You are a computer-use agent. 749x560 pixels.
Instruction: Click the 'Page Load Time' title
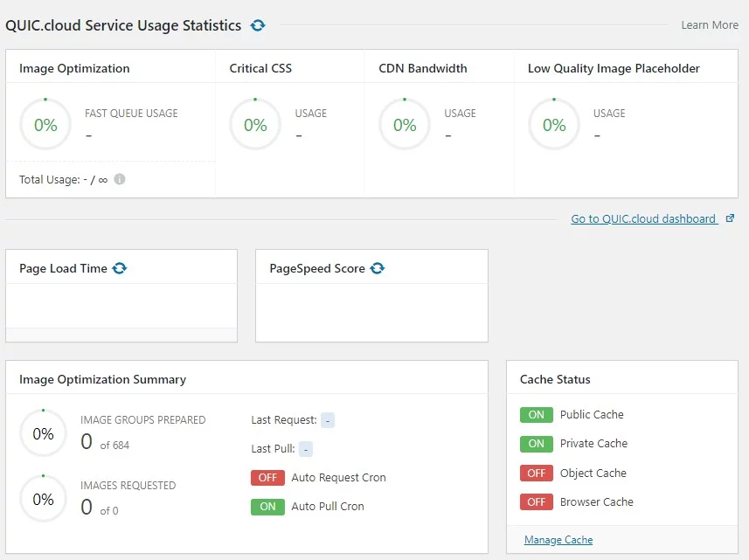click(63, 268)
